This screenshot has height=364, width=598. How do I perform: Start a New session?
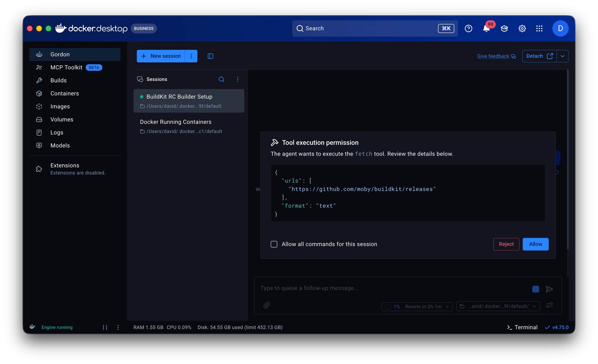[x=161, y=56]
